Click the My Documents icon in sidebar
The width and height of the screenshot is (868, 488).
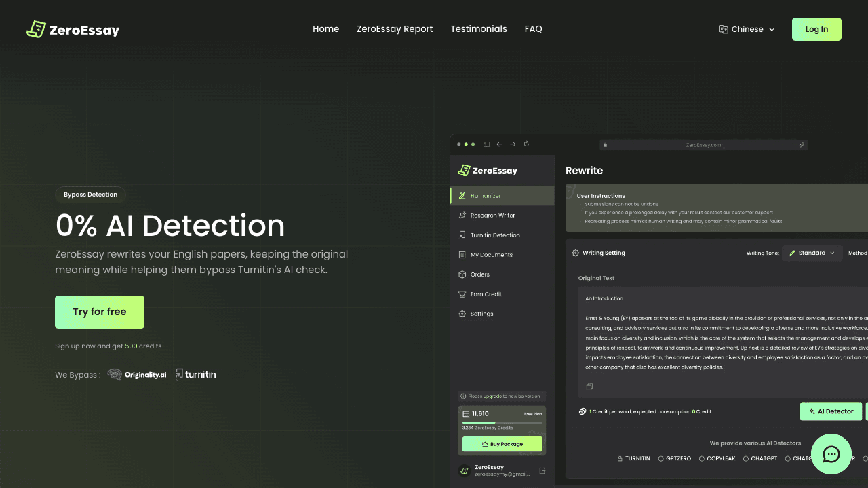(462, 255)
